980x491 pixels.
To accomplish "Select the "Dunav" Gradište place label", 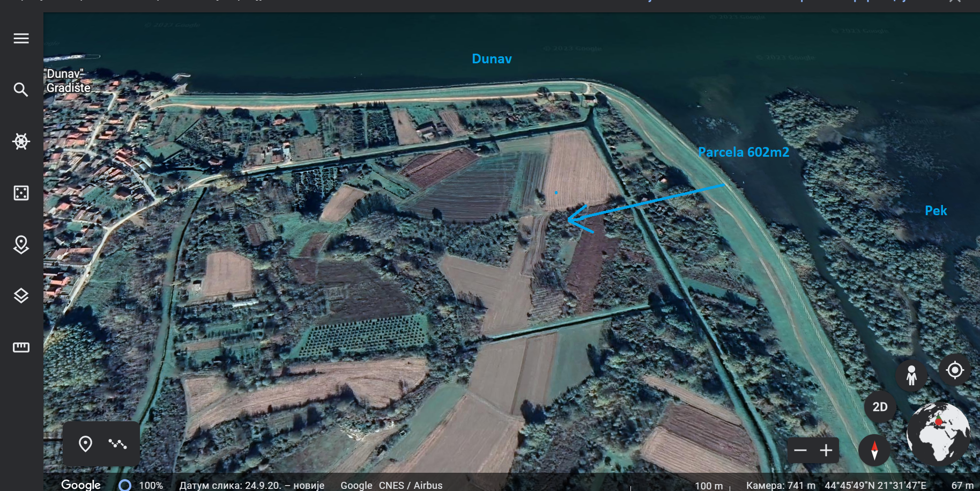I will pyautogui.click(x=68, y=81).
